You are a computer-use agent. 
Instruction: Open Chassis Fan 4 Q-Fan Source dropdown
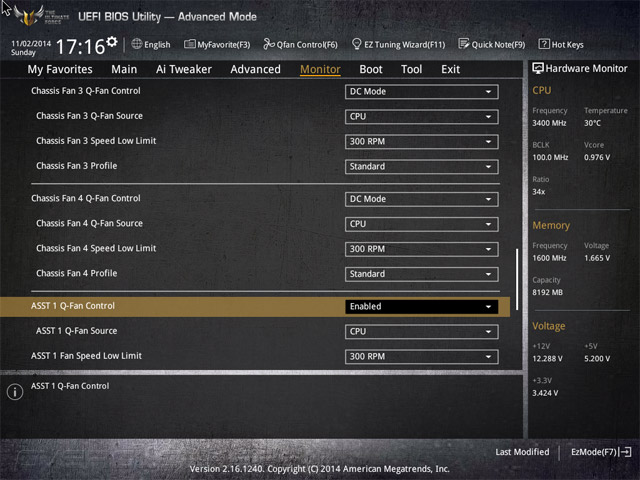coord(421,224)
